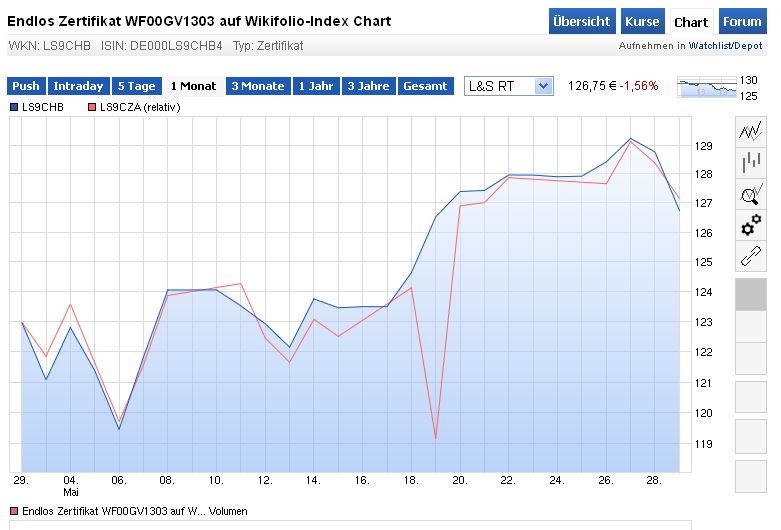The height and width of the screenshot is (530, 781).
Task: Click the chart link icon
Action: [x=751, y=256]
